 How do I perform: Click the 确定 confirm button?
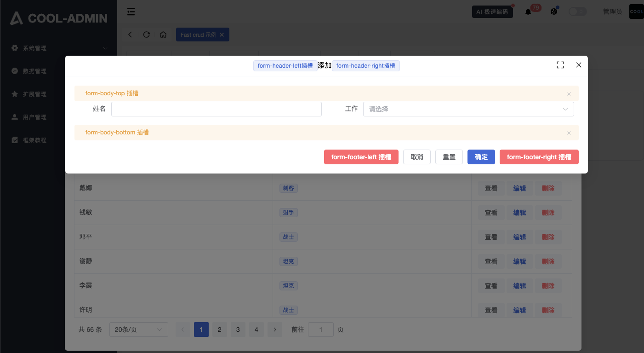pyautogui.click(x=481, y=157)
